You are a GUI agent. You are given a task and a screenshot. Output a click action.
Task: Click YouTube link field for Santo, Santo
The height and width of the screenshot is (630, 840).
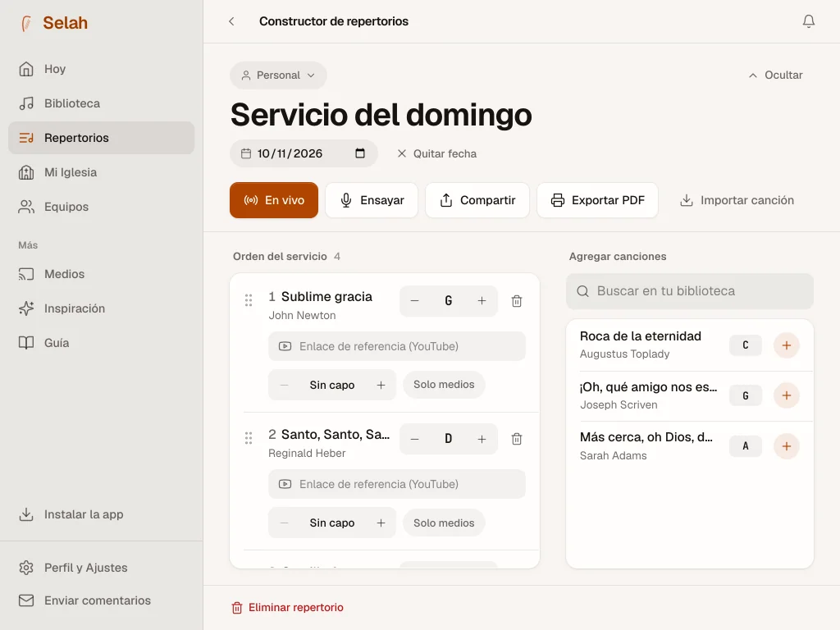[x=397, y=484]
